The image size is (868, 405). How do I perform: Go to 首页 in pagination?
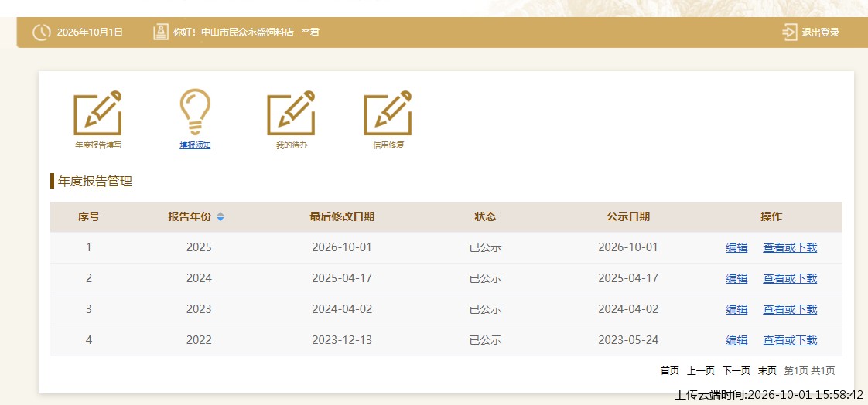[669, 371]
